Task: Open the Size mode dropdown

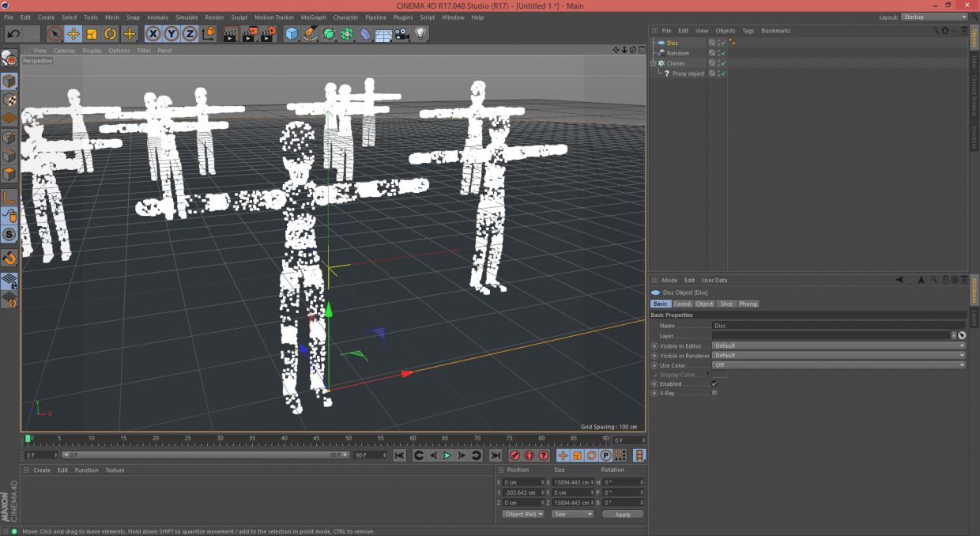Action: (x=571, y=514)
